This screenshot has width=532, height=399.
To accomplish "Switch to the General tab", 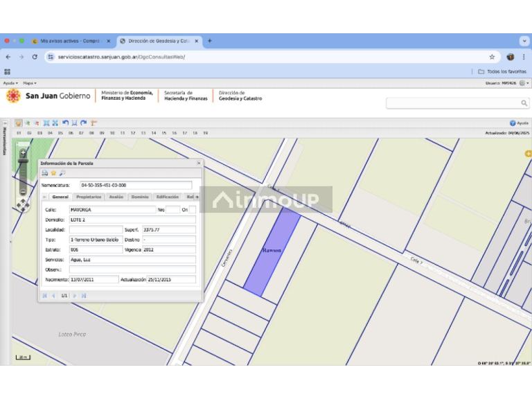I will 60,197.
